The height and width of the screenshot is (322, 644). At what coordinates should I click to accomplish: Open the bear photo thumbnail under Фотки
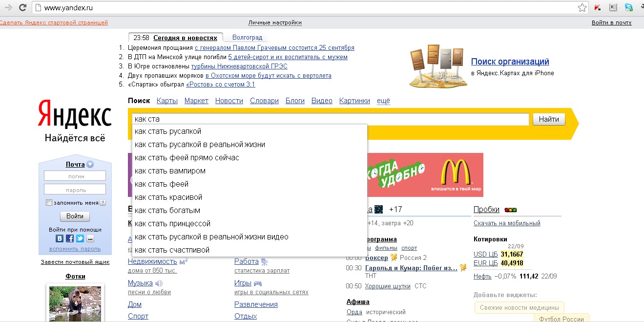point(75,303)
